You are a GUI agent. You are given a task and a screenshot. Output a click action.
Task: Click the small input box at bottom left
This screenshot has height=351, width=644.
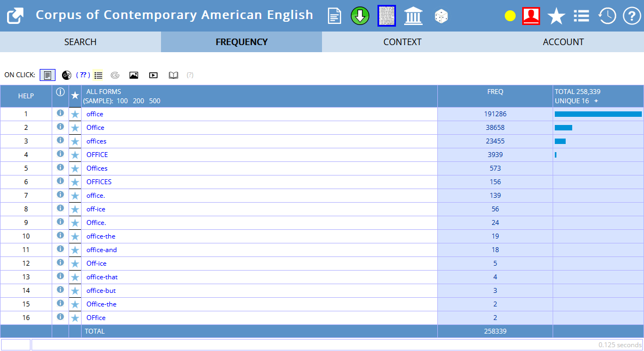tap(16, 344)
